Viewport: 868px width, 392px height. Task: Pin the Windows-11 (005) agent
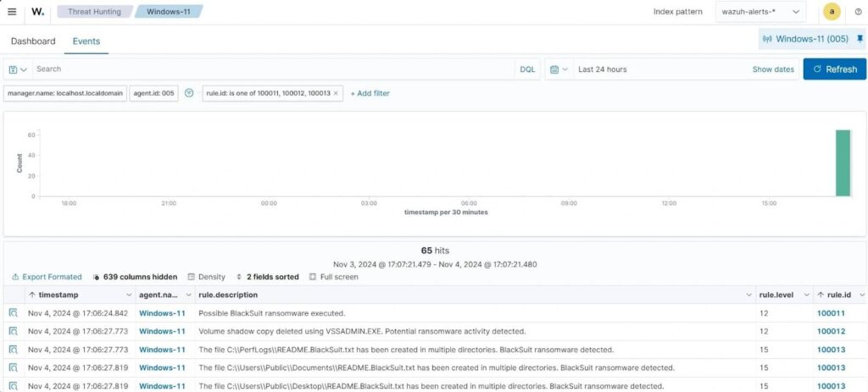tap(860, 39)
